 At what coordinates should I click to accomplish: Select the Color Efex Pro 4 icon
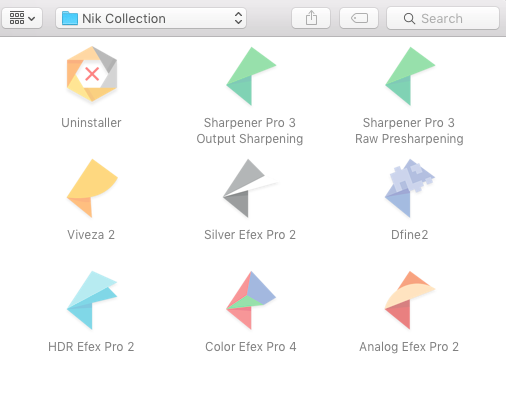pos(251,300)
